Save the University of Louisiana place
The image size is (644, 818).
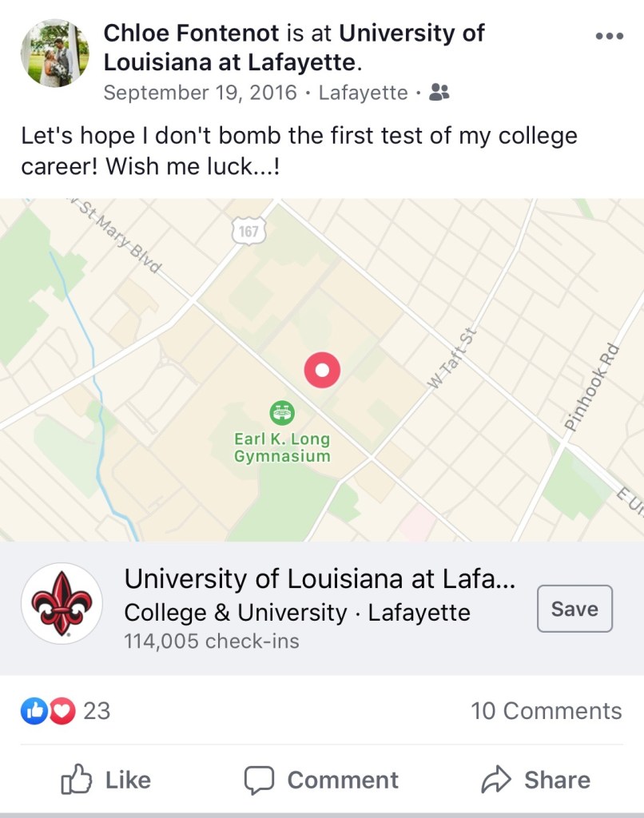tap(574, 609)
